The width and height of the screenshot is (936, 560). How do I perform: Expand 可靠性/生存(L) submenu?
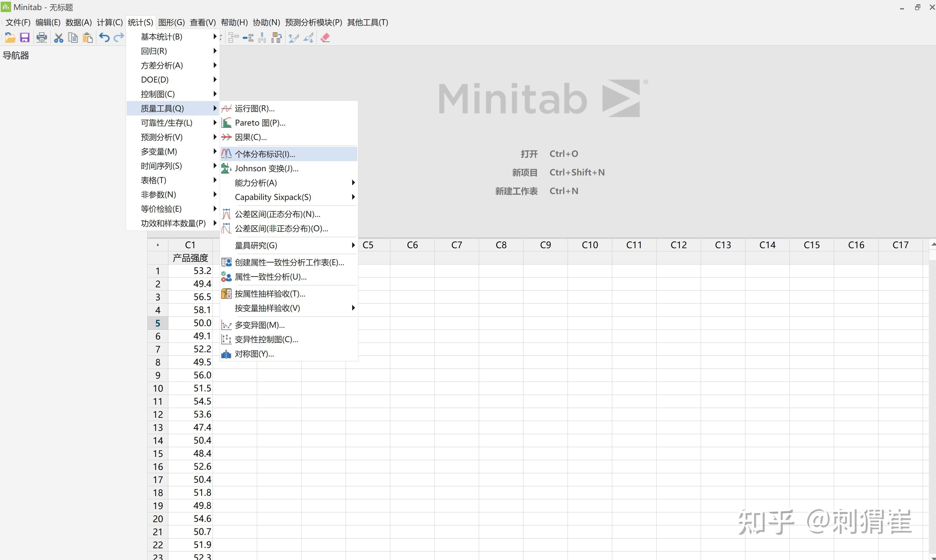pyautogui.click(x=173, y=123)
